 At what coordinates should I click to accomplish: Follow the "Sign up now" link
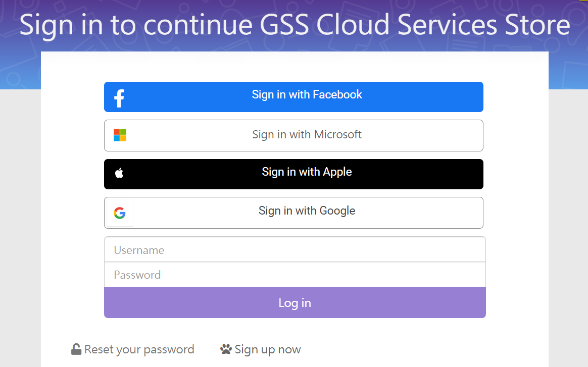tap(268, 349)
